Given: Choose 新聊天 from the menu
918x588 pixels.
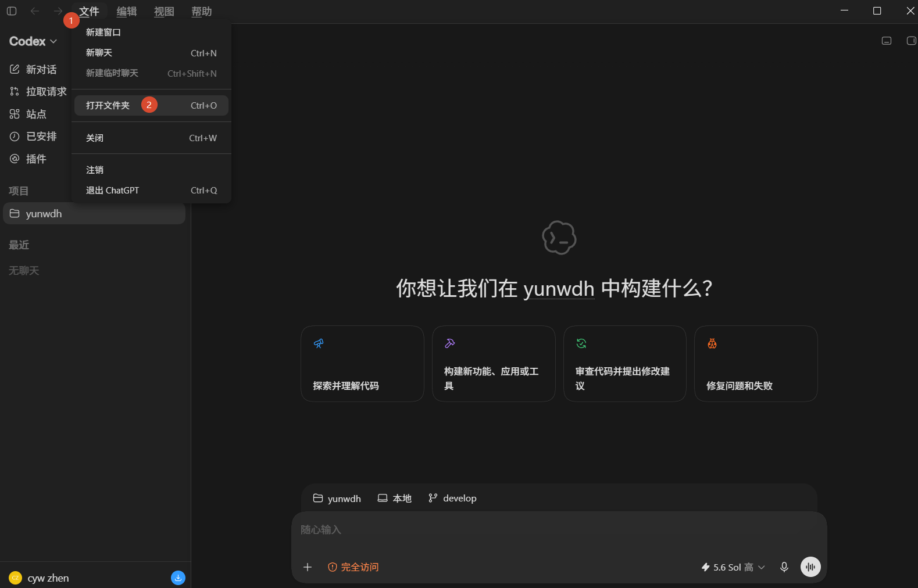Looking at the screenshot, I should [151, 53].
